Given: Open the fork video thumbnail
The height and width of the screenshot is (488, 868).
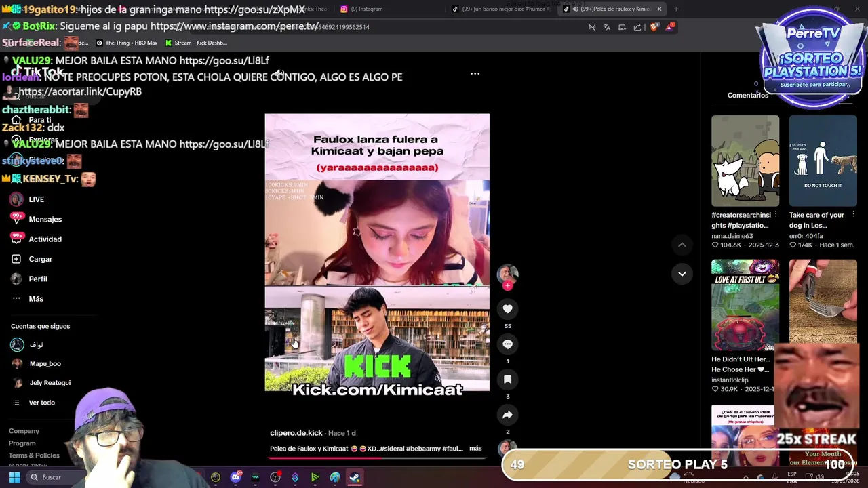Looking at the screenshot, I should pyautogui.click(x=823, y=302).
